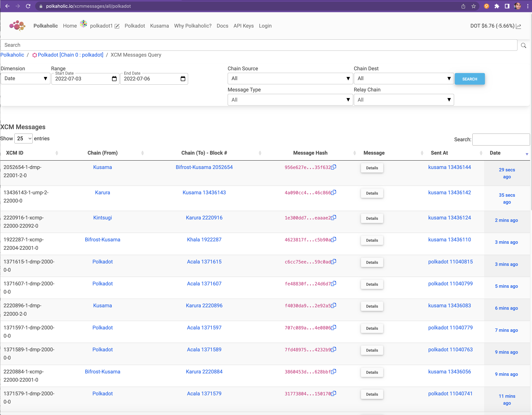Viewport: 532px width, 415px height.
Task: Open the browser extensions puzzle icon
Action: click(497, 6)
